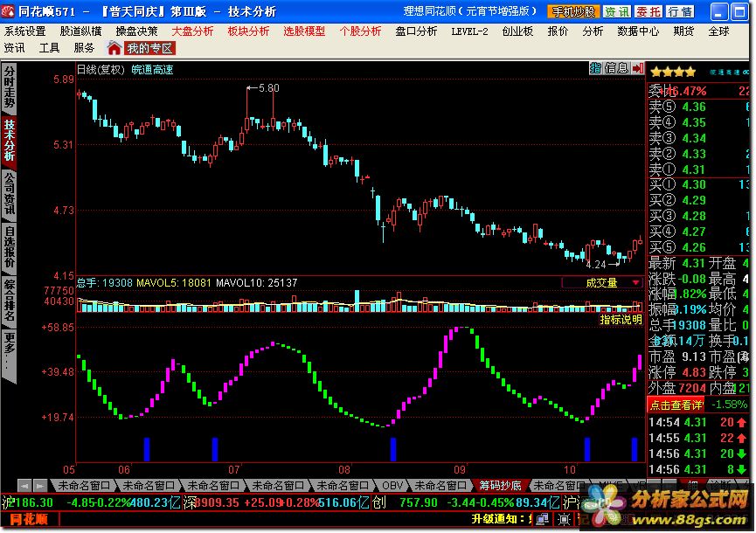Click the 总手: 19308 volume readout
Image resolution: width=756 pixels, height=533 pixels.
[x=105, y=283]
